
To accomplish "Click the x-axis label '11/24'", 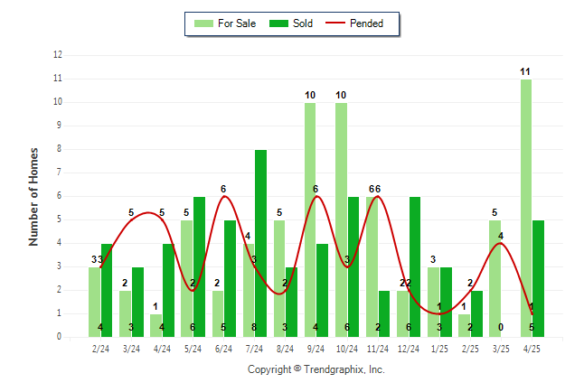I will (378, 349).
